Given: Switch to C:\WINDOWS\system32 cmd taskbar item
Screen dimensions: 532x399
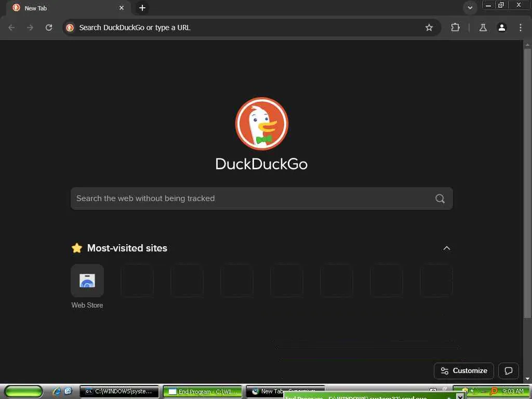Looking at the screenshot, I should click(x=119, y=392).
